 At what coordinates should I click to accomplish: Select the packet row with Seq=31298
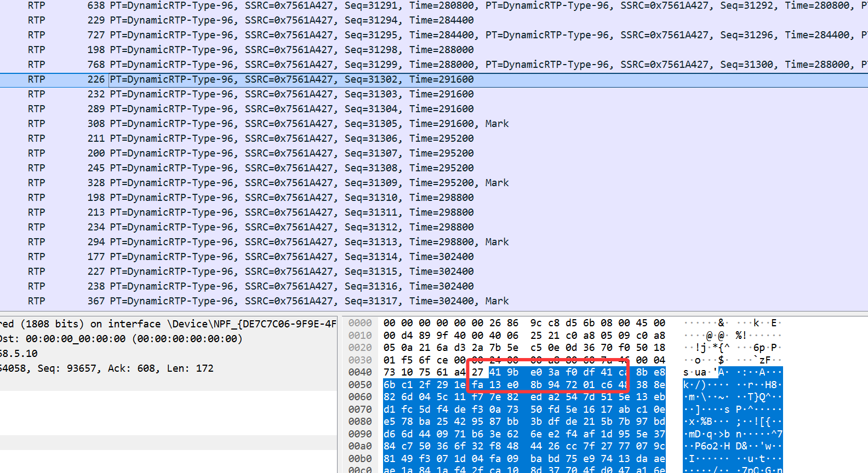(434, 50)
